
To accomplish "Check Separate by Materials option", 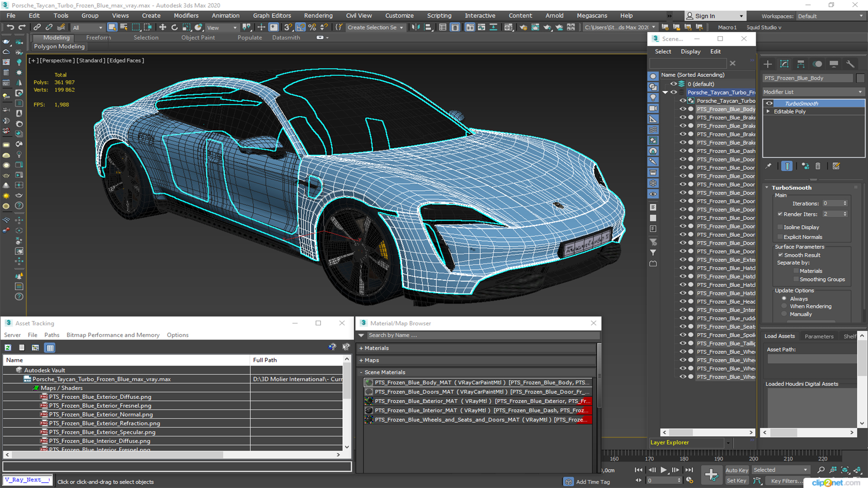I will pyautogui.click(x=796, y=271).
